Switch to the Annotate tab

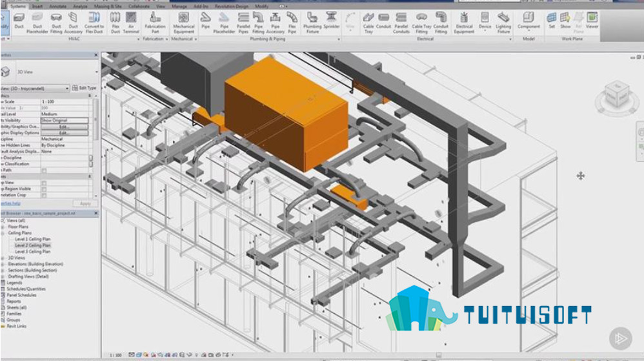click(57, 6)
